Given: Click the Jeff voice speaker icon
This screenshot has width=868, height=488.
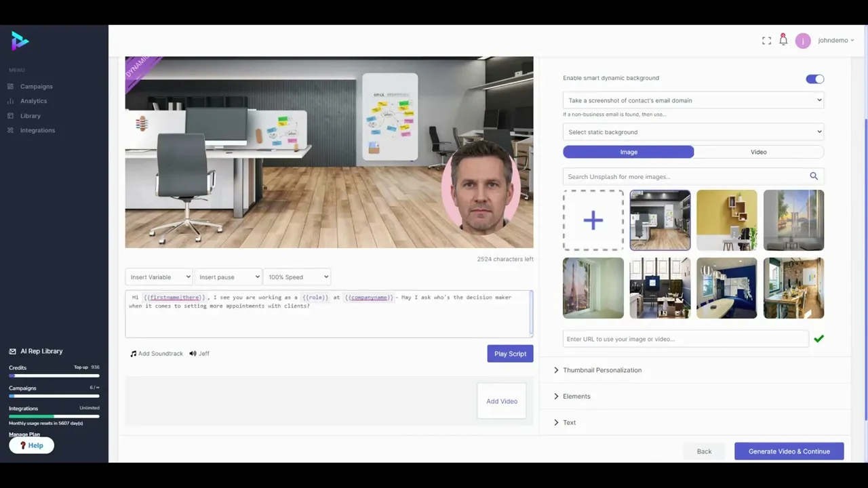Looking at the screenshot, I should [193, 354].
